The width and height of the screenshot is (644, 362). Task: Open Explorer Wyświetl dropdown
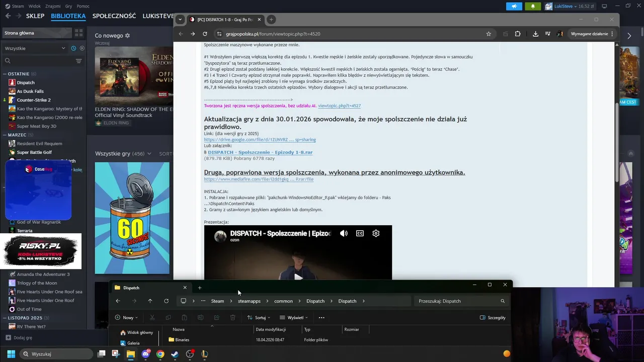[x=293, y=317]
